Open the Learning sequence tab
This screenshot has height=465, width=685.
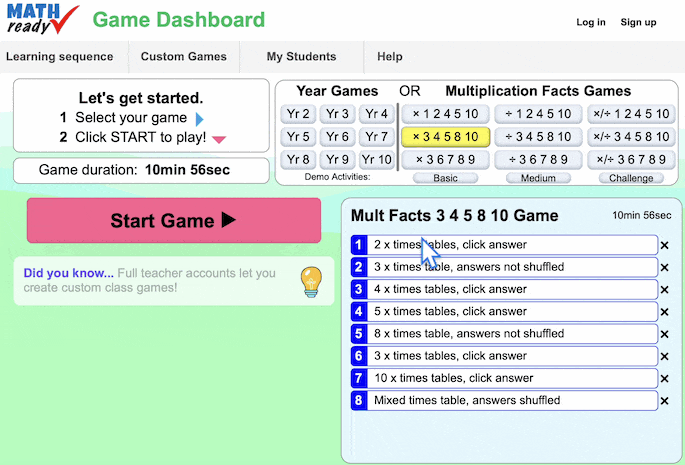click(59, 57)
